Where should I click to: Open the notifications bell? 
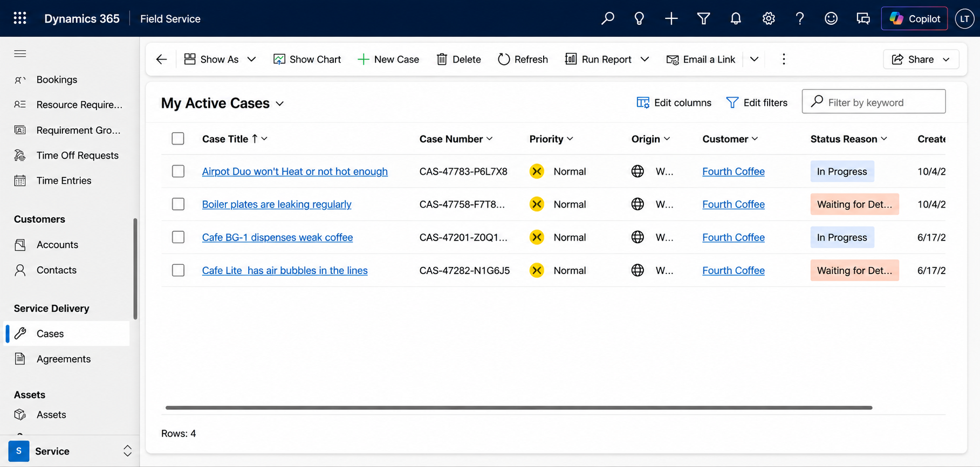coord(736,18)
